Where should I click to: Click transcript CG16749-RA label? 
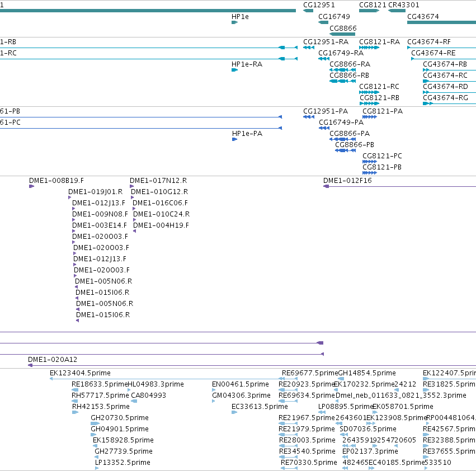[x=341, y=53]
